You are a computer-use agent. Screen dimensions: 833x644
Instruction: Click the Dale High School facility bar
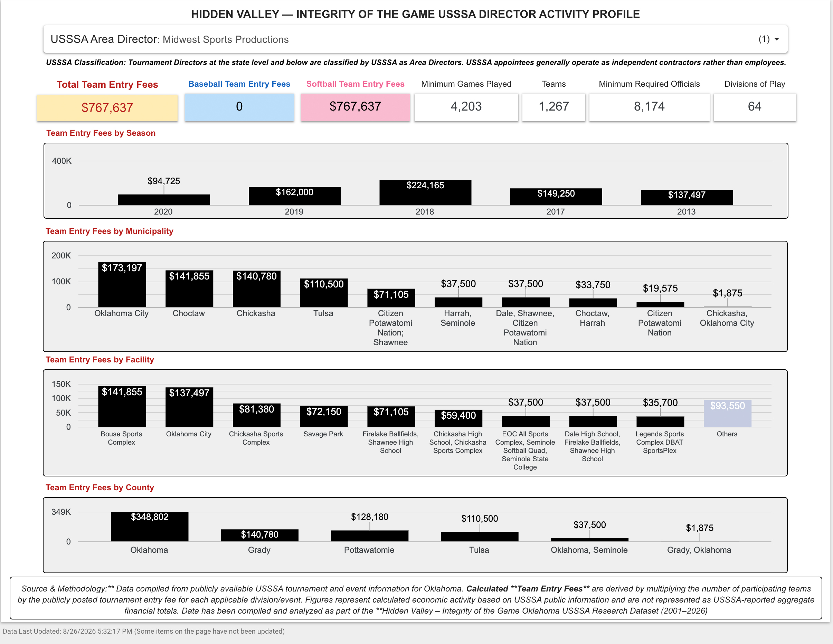tap(593, 421)
